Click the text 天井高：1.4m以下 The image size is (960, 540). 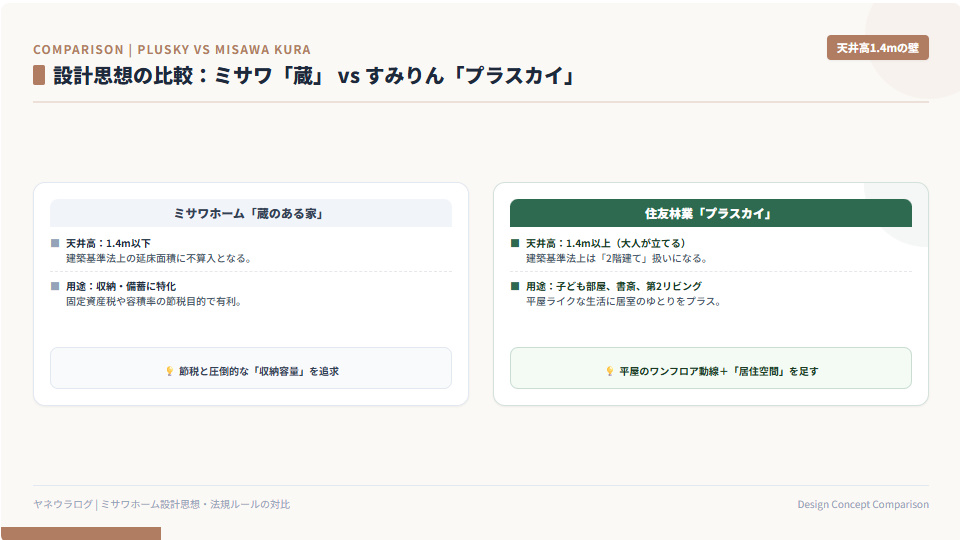point(108,243)
